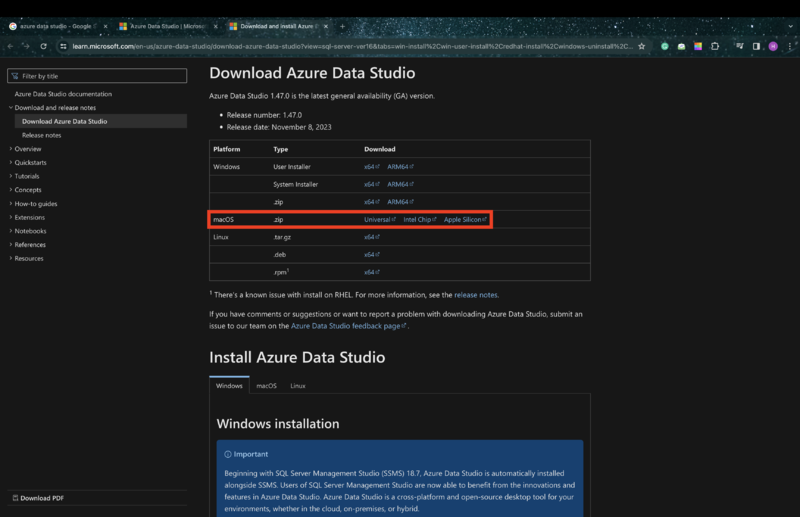
Task: Expand the Tutorials sidebar section
Action: coord(27,176)
